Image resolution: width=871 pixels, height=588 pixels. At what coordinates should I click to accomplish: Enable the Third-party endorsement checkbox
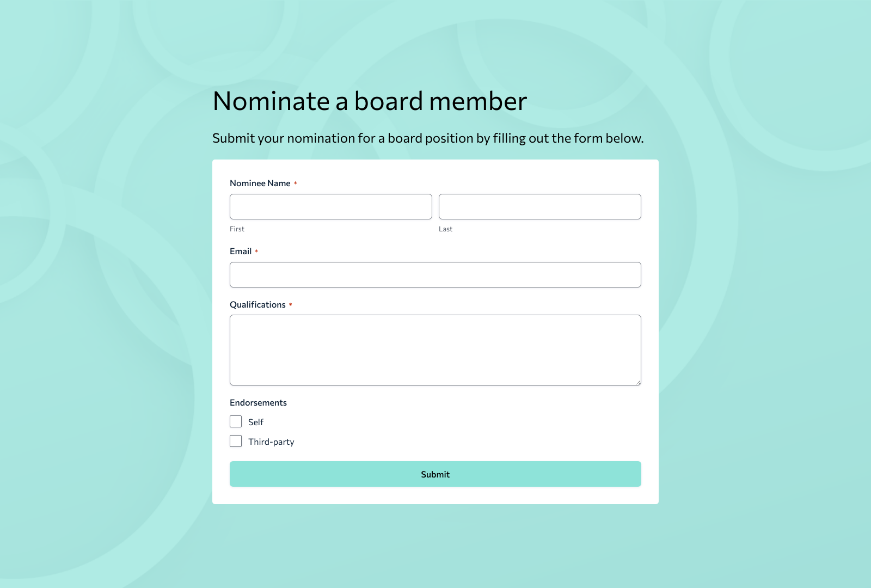[236, 442]
